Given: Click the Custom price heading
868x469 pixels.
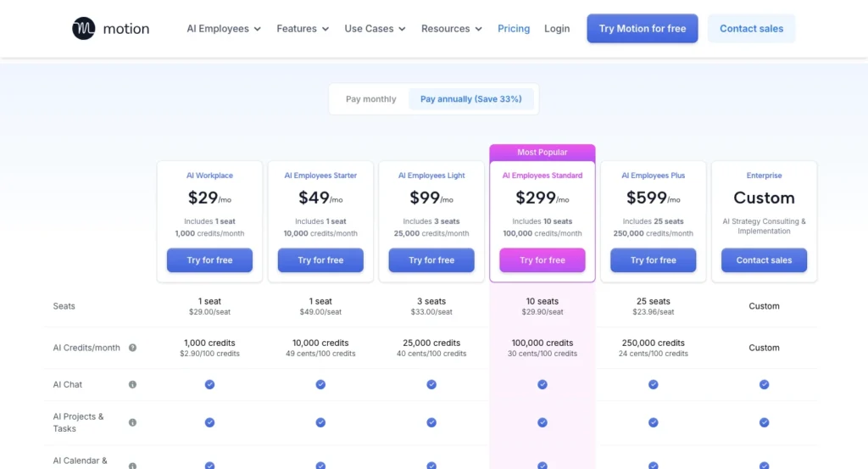Looking at the screenshot, I should (764, 198).
